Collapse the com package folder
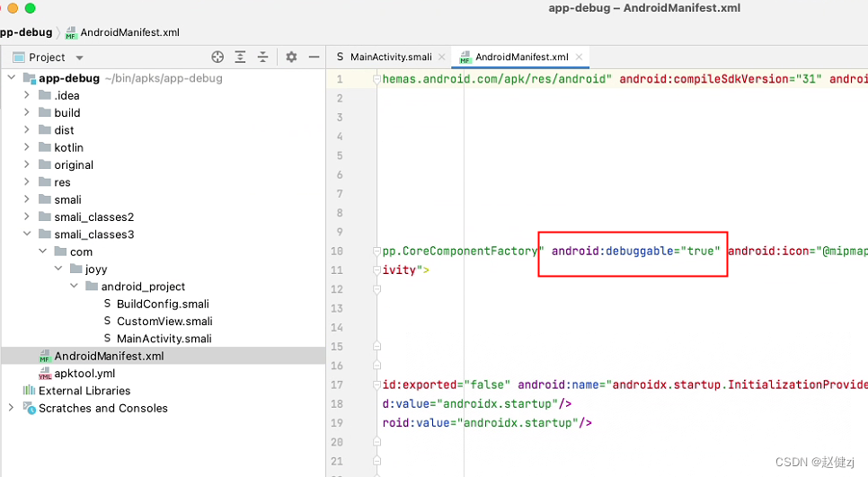This screenshot has width=868, height=477. [42, 252]
